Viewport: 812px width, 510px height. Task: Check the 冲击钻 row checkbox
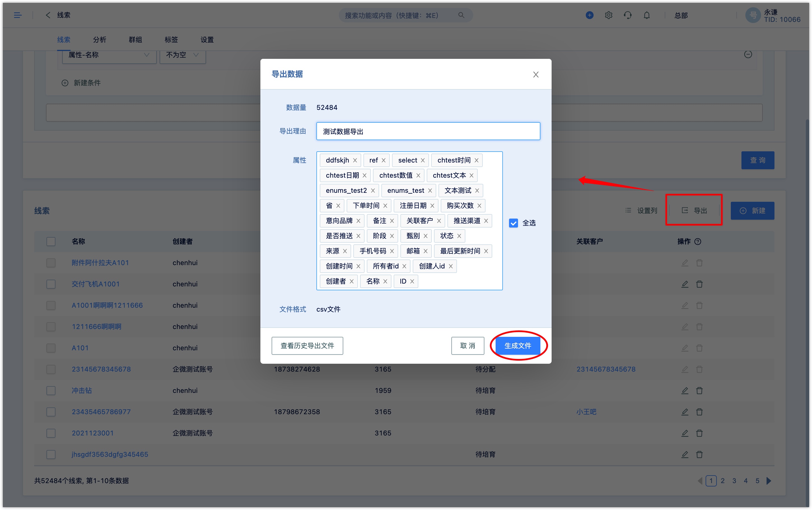click(51, 391)
